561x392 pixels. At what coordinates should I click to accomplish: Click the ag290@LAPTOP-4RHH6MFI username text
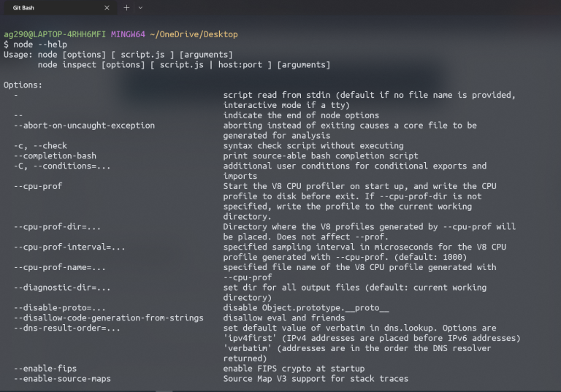coord(55,34)
